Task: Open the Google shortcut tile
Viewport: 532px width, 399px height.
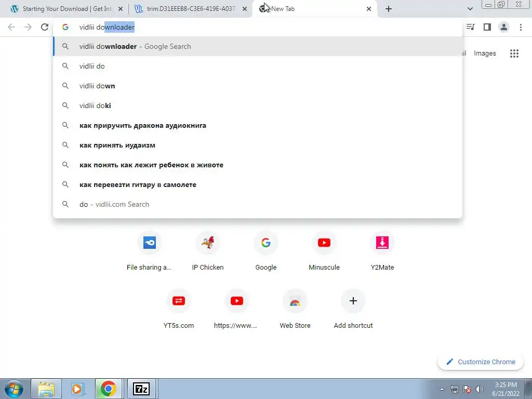Action: click(x=265, y=251)
